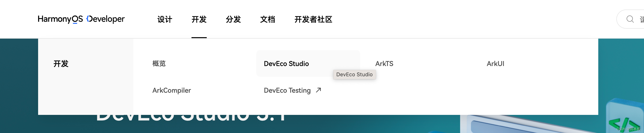Open the 分发 menu
The height and width of the screenshot is (133, 644).
pyautogui.click(x=233, y=19)
